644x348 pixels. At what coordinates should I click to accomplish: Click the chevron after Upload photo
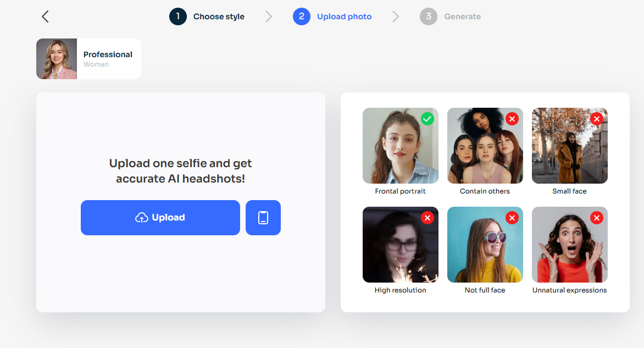tap(396, 16)
